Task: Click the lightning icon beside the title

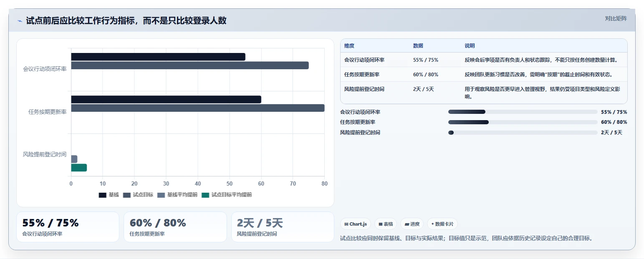Action: tap(20, 21)
